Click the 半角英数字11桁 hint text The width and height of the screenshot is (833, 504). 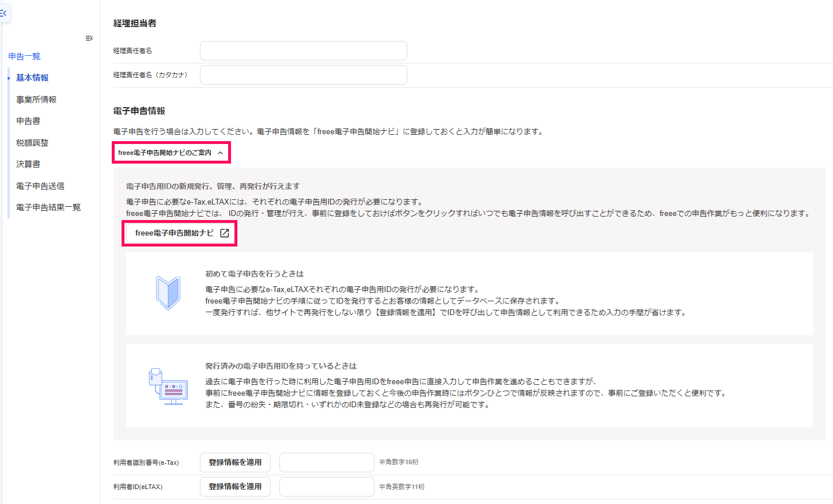tap(402, 487)
